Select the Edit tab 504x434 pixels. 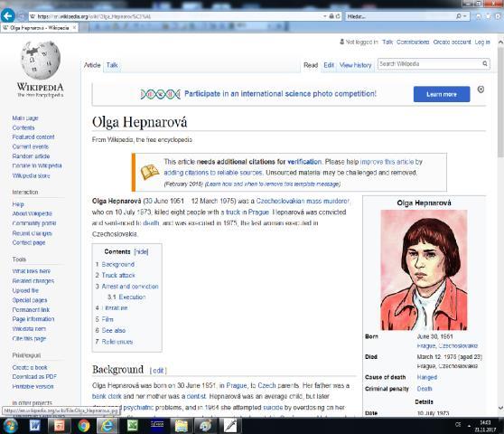point(329,65)
